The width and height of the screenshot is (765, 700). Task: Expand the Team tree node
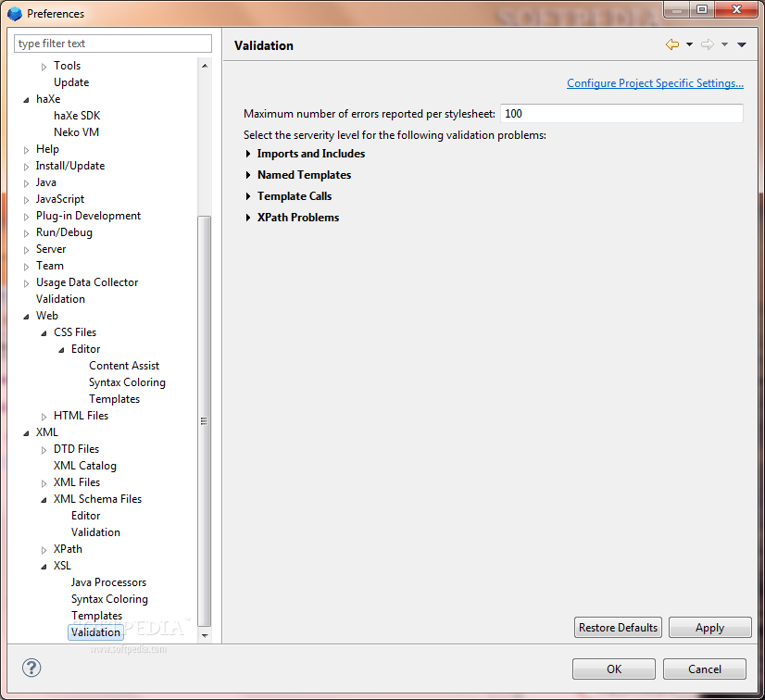26,267
